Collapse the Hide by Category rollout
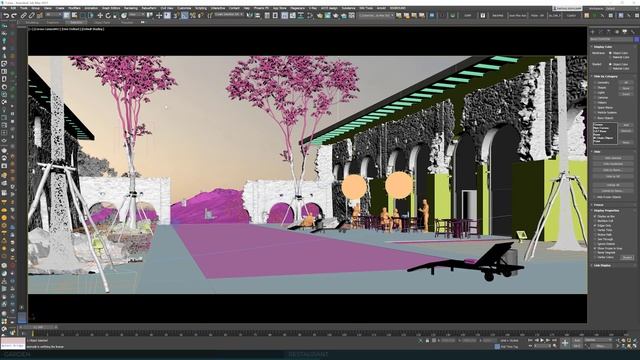The image size is (640, 360). click(605, 76)
